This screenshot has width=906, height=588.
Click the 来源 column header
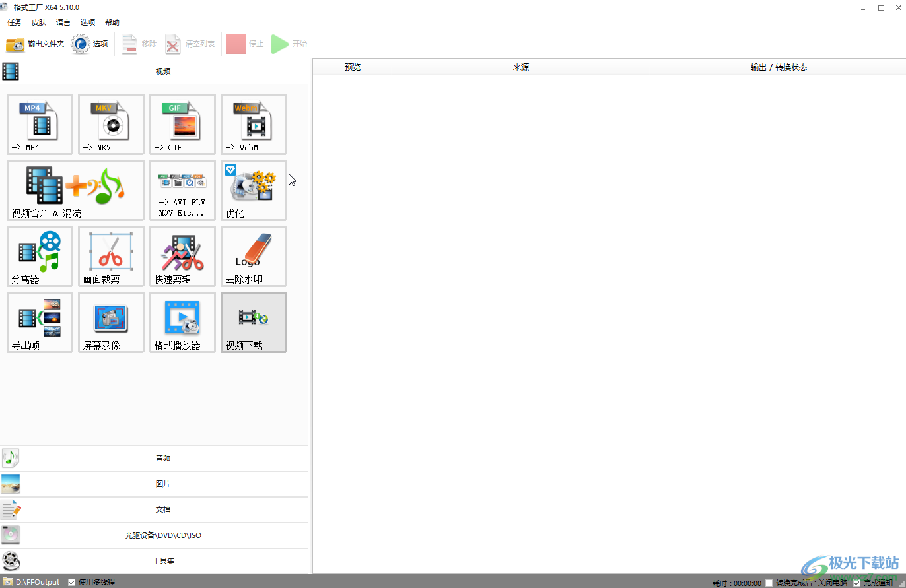521,67
